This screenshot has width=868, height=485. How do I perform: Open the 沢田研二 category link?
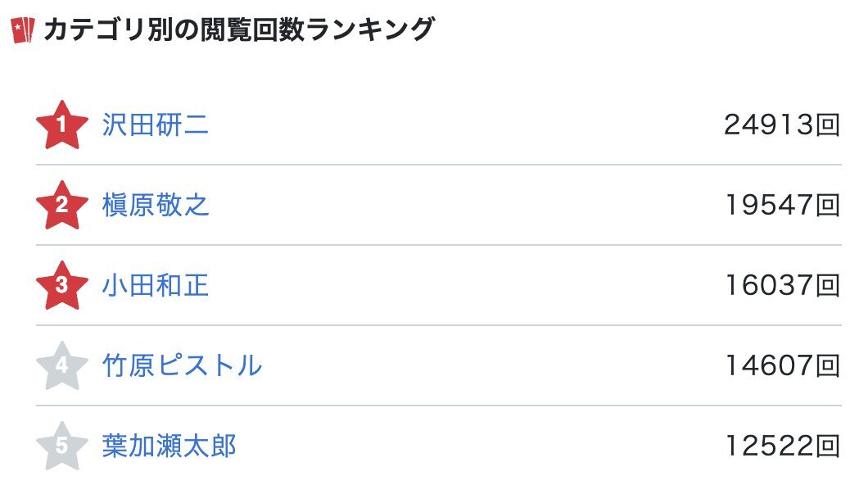tap(156, 125)
